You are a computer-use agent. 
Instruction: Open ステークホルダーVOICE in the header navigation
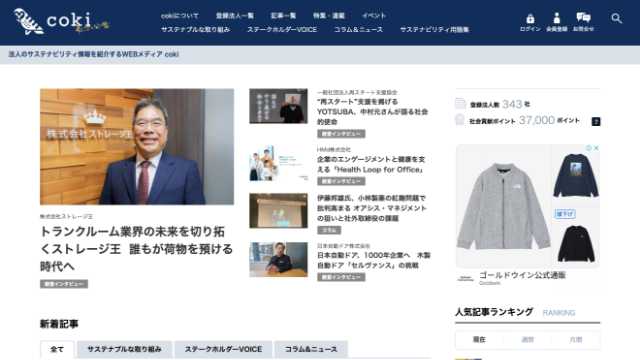tap(282, 29)
